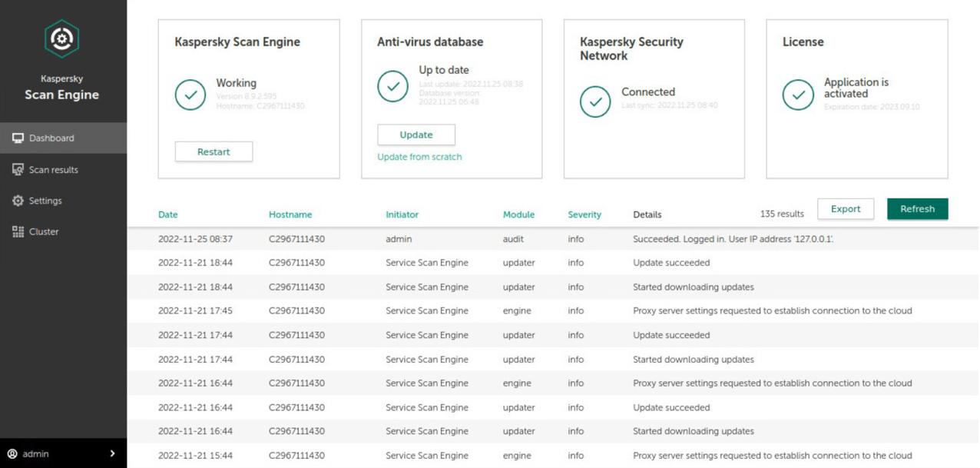Screen dimensions: 980x468
Task: Click the admin username in the sidebar footer
Action: point(36,454)
